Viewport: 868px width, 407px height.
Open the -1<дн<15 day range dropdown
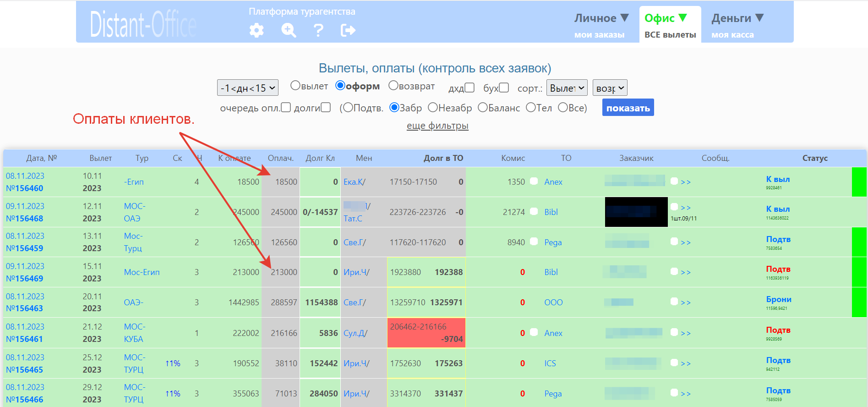248,88
